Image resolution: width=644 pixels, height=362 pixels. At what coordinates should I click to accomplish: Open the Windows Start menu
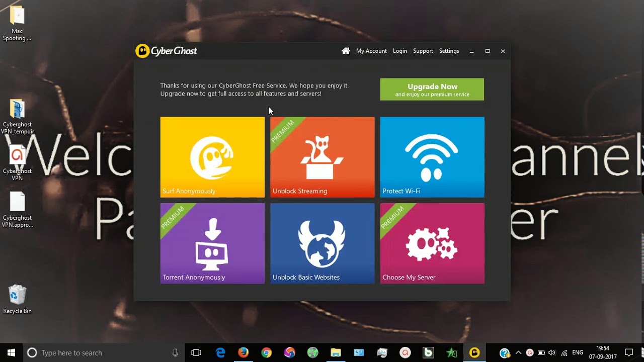(x=11, y=352)
